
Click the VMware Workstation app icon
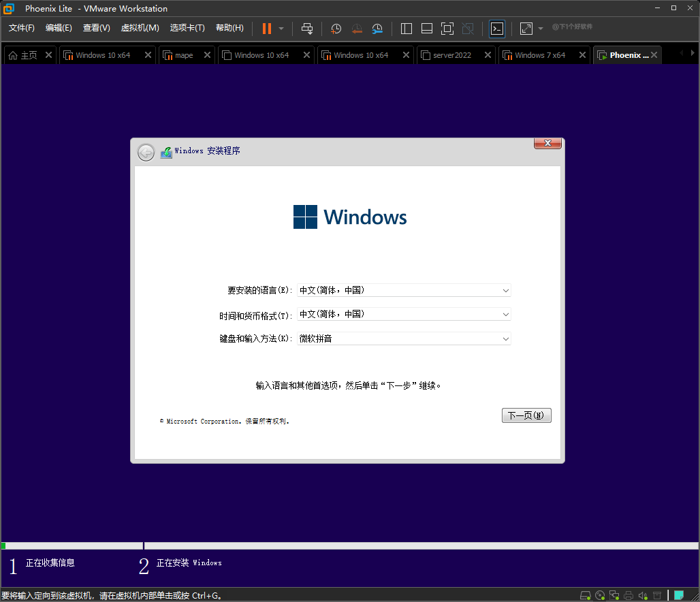coord(9,8)
